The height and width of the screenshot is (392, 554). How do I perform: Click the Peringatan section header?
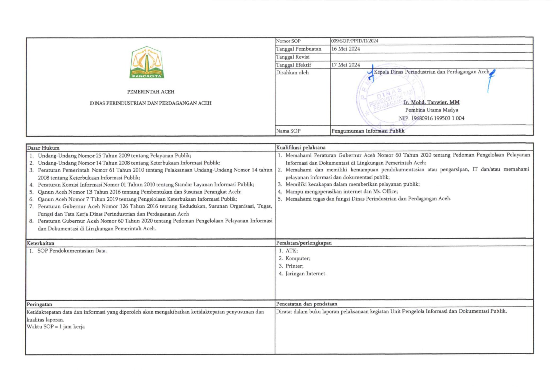(39, 304)
